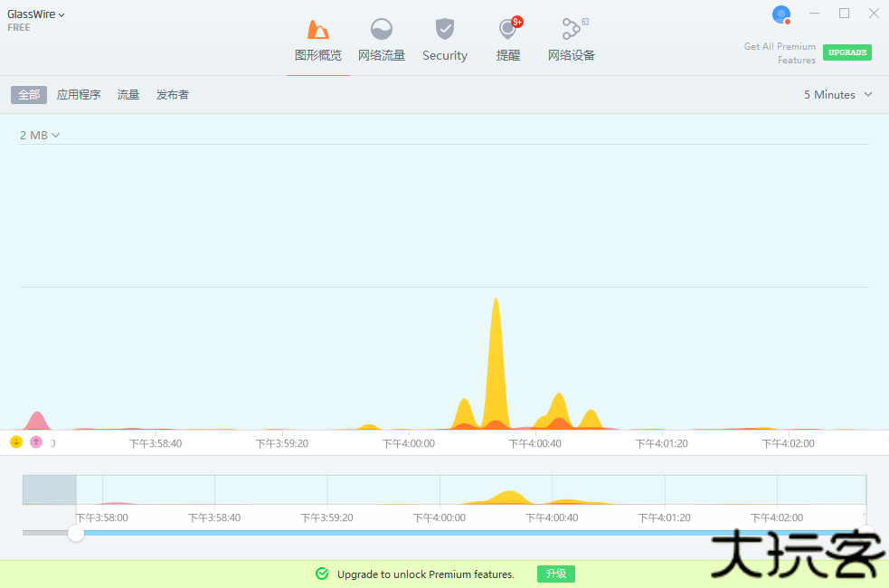This screenshot has width=889, height=588.
Task: Toggle the yellow download traffic indicator
Action: (x=16, y=441)
